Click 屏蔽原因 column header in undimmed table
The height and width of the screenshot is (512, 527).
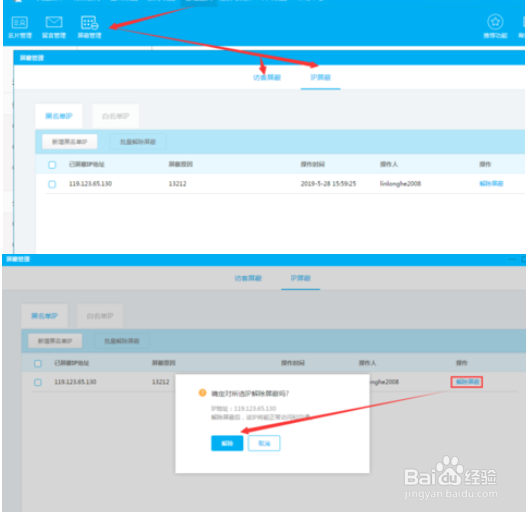tap(180, 164)
